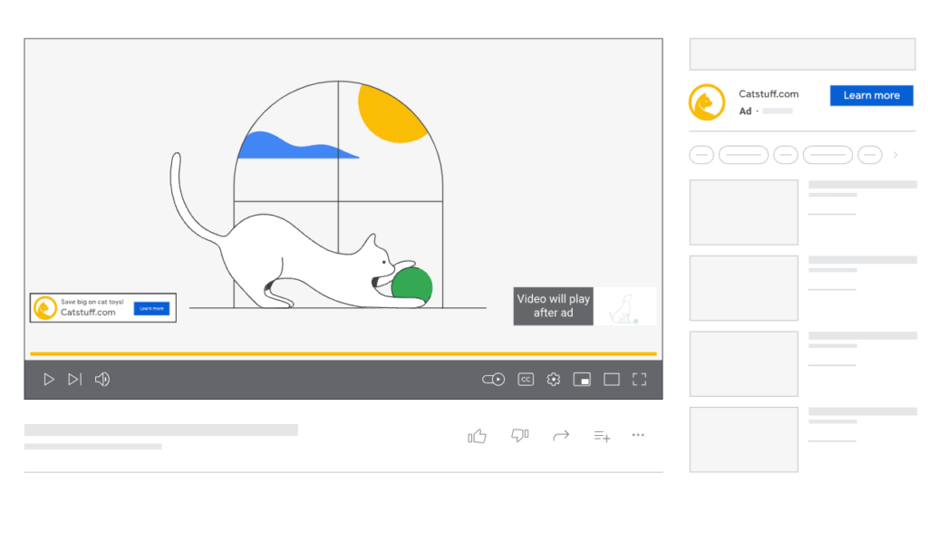
Task: Enable closed captions with the CC icon
Action: click(526, 379)
